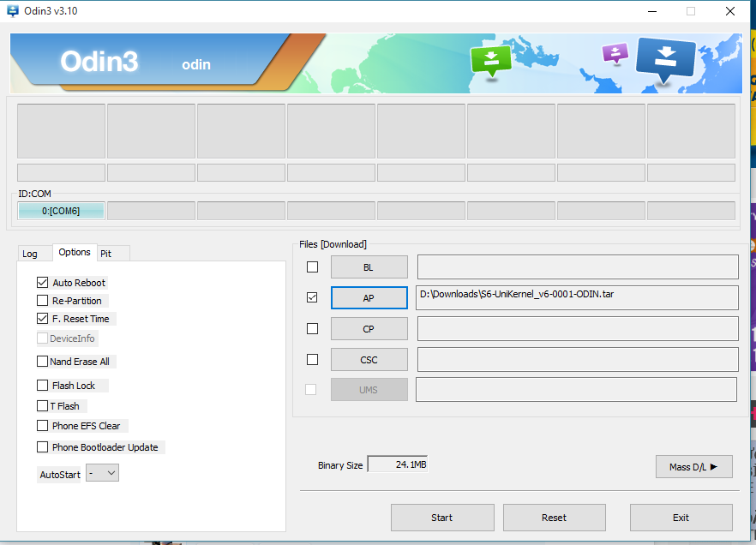Tick the BL file checkbox
This screenshot has width=756, height=545.
pyautogui.click(x=312, y=267)
